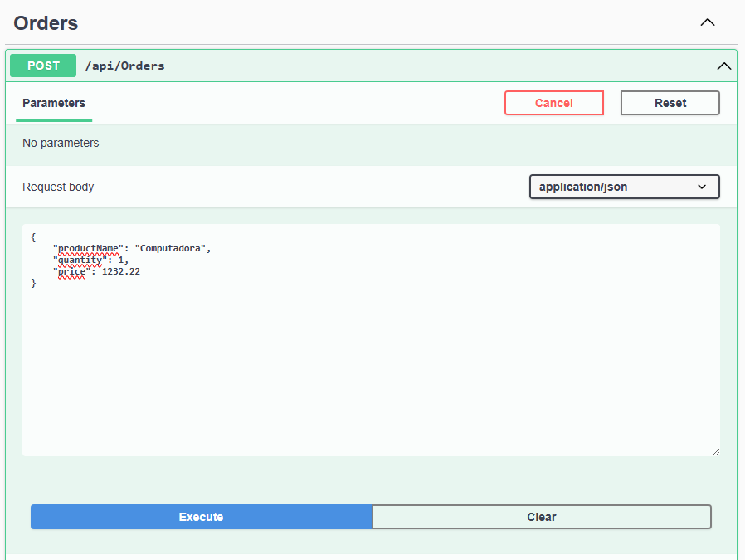Grab the textarea resize handle corner
The width and height of the screenshot is (745, 560).
click(715, 452)
